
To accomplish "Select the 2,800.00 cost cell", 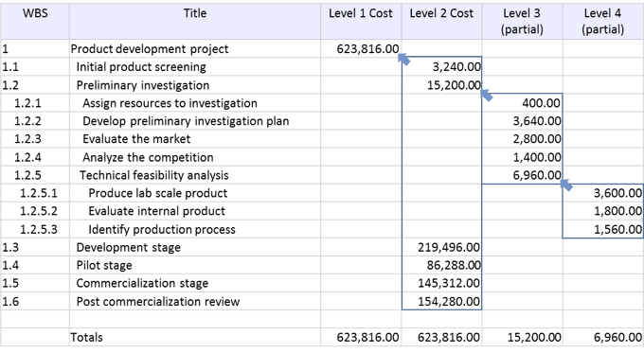I will pos(522,139).
